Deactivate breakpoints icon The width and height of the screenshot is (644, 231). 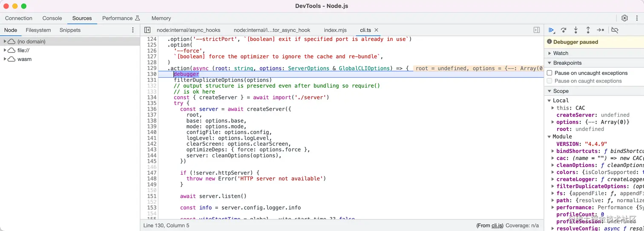tap(615, 30)
